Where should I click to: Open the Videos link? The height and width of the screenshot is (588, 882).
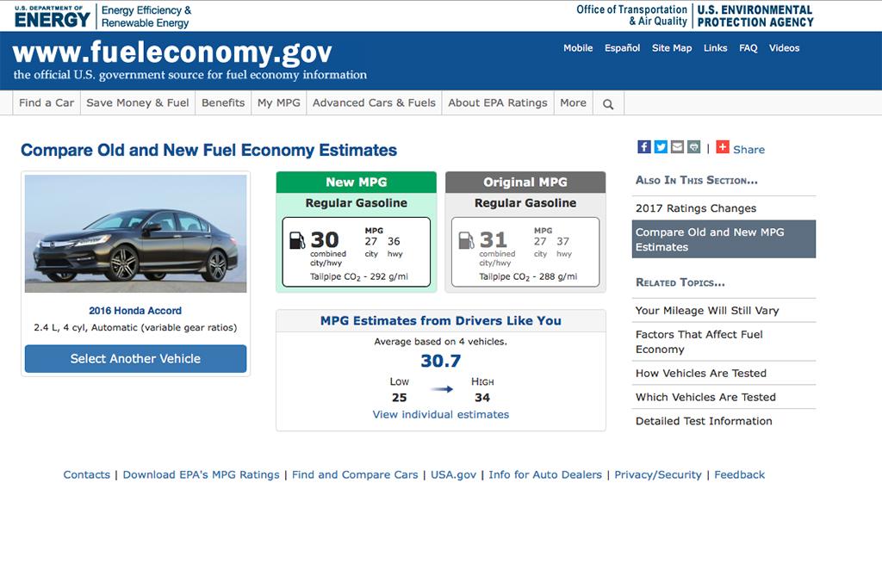(784, 48)
